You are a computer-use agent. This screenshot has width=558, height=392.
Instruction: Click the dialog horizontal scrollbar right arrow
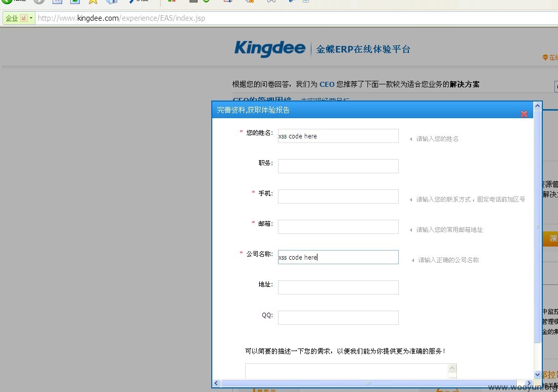(x=529, y=383)
